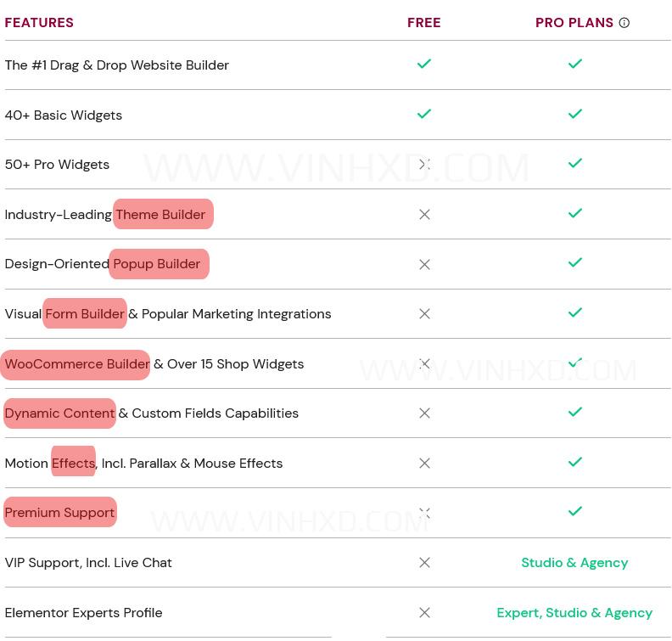Click Pro checkmark for 40+ Basic Widgets
This screenshot has width=672, height=641.
coord(575,114)
